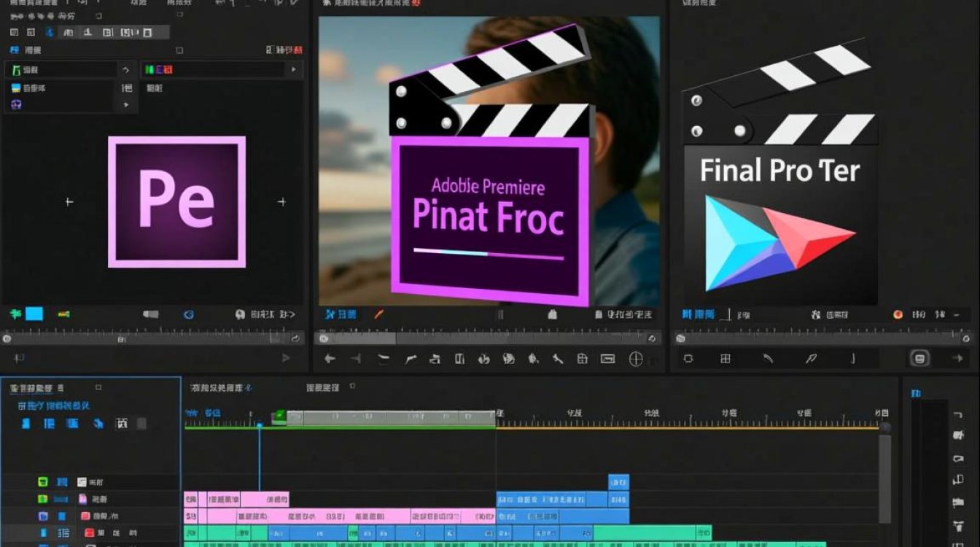
Task: Select the wrench icon in center monitor toolbar
Action: tap(558, 358)
